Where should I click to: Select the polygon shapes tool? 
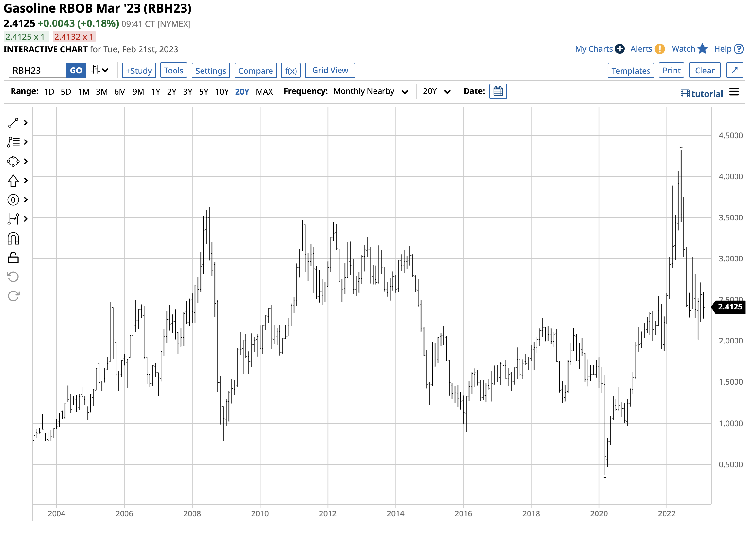pos(13,162)
